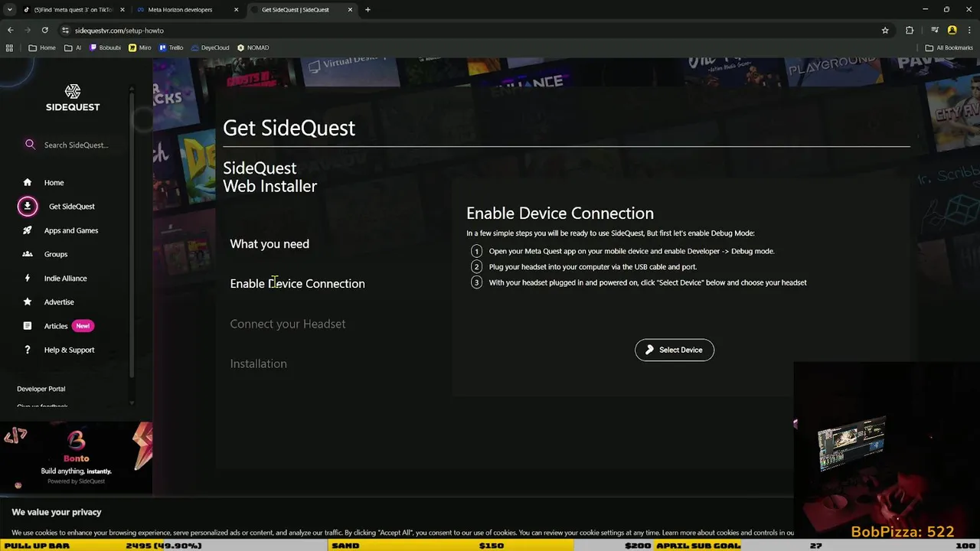Image resolution: width=980 pixels, height=551 pixels.
Task: Open Indie Alliance in sidebar
Action: coord(65,278)
